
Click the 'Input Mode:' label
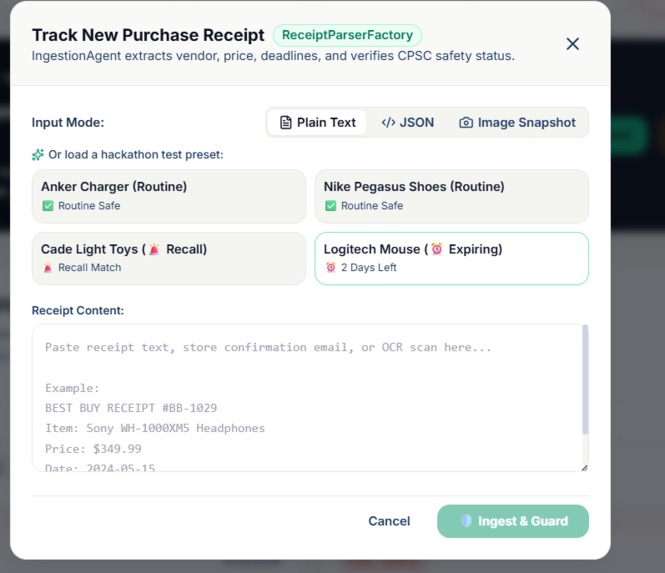point(68,123)
